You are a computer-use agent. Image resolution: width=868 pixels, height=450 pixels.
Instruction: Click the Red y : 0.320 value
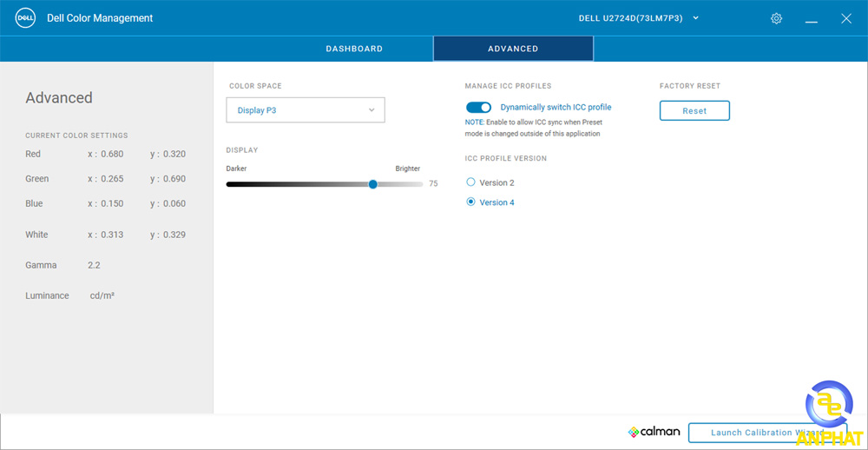pyautogui.click(x=168, y=154)
